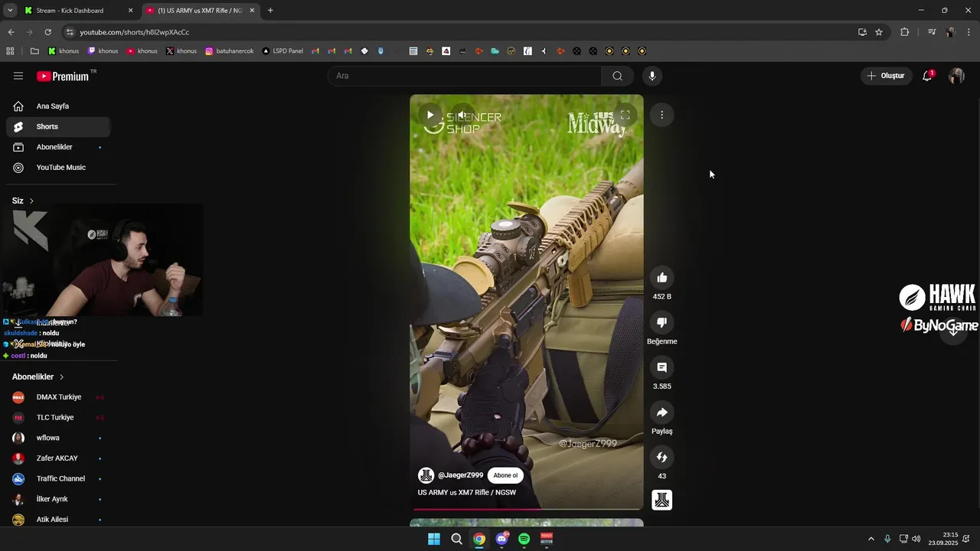This screenshot has width=980, height=551.
Task: Focus the Ara search field
Action: click(465, 76)
